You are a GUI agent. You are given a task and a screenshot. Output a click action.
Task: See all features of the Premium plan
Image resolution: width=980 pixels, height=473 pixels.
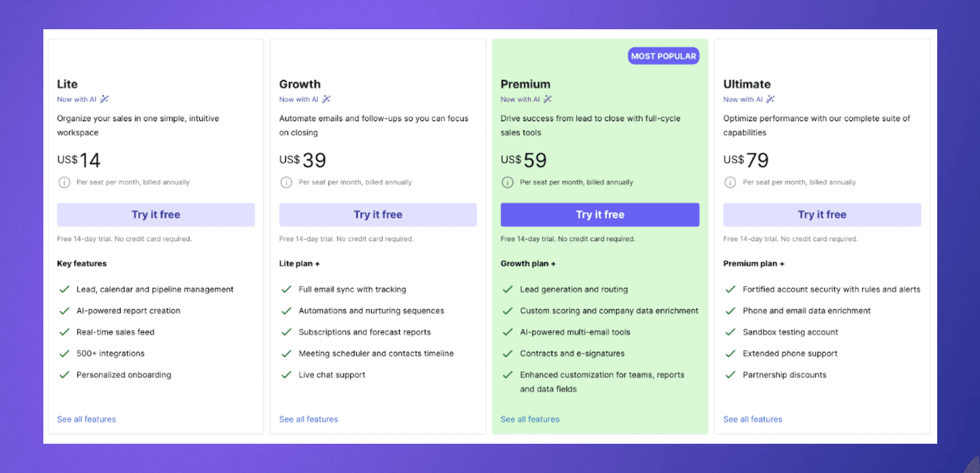[530, 419]
